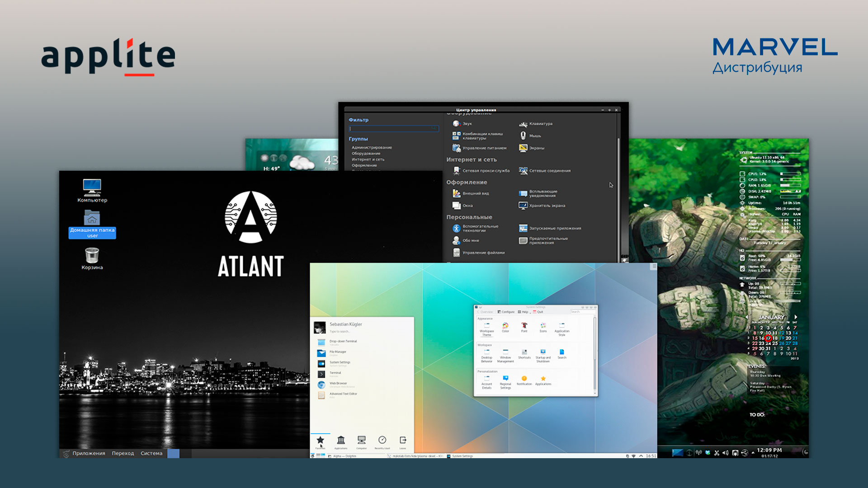Screen dimensions: 868x488
Task: Open Клавиатура settings icon
Action: pos(536,123)
